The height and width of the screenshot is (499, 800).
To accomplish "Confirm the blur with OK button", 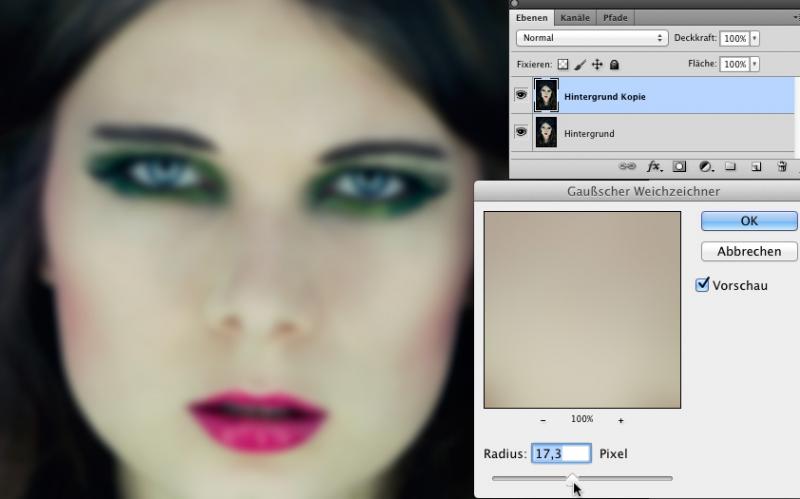I will point(748,221).
